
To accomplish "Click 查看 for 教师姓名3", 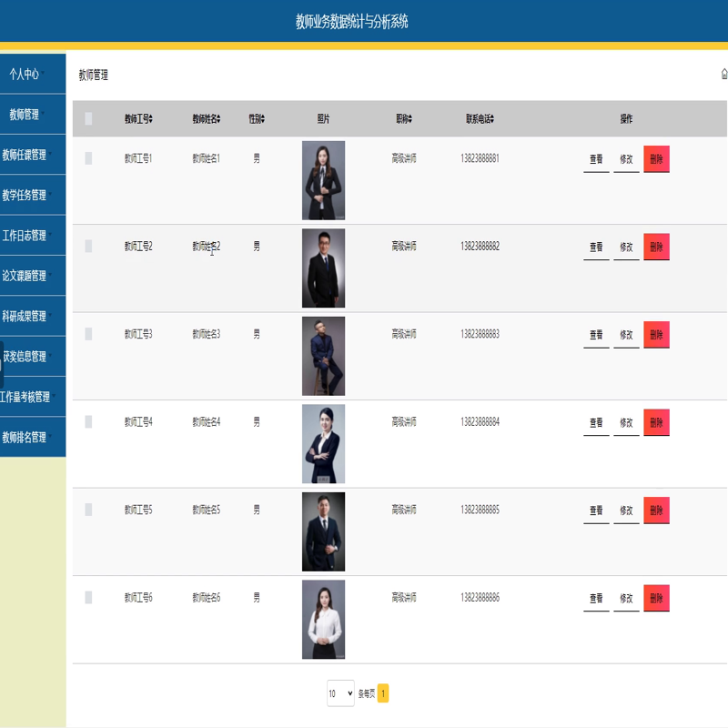I will point(596,335).
